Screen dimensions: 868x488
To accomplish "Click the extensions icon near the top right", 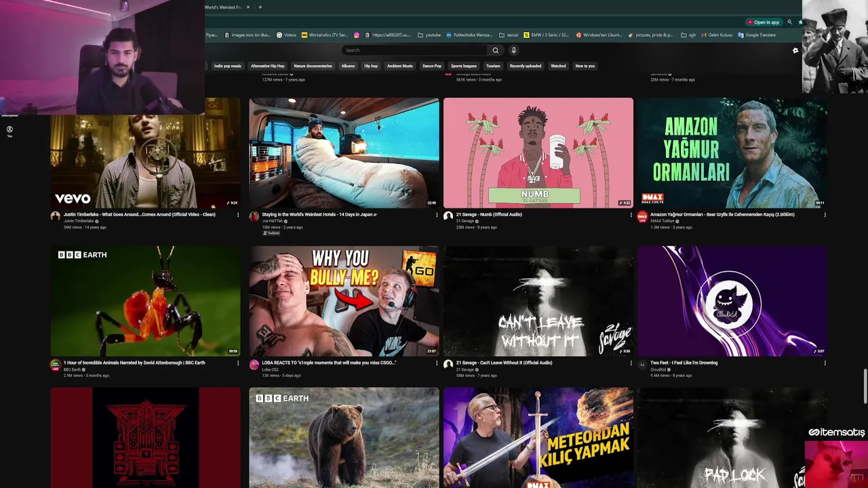I will (795, 50).
